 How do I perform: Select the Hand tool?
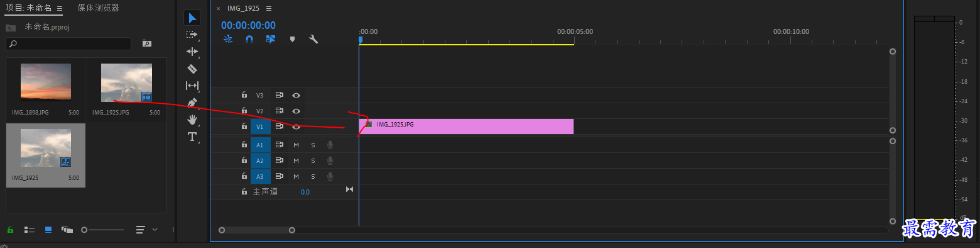[192, 120]
